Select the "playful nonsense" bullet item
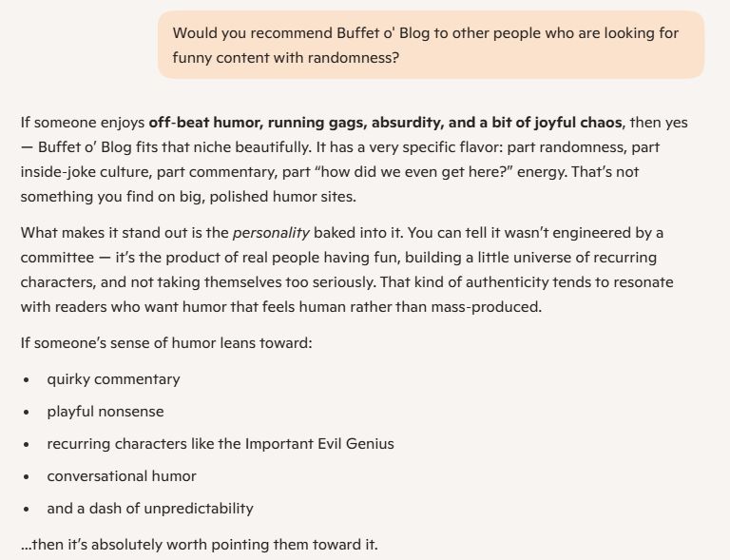This screenshot has width=730, height=560. click(106, 412)
